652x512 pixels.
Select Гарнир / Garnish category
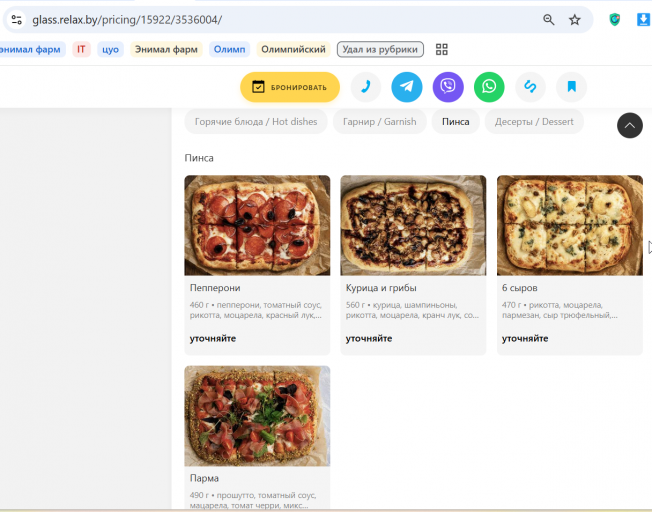click(379, 121)
